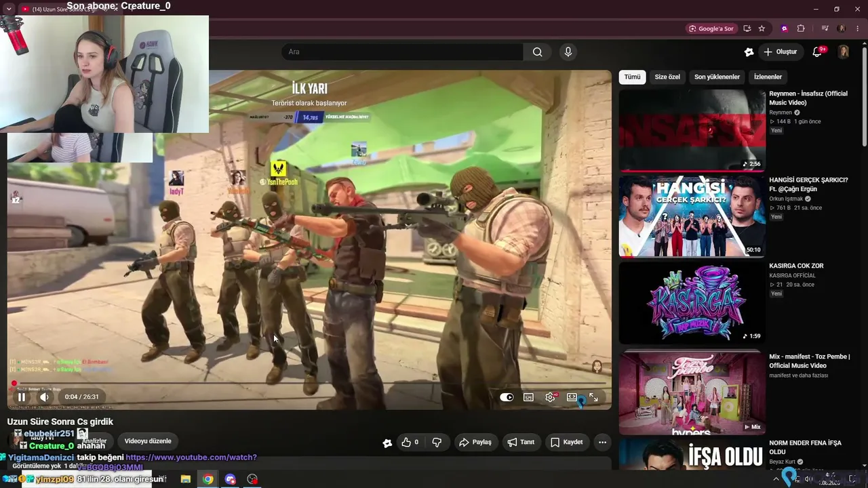Click the Paylaş share button
Screen dimensions: 868x488
coord(475,443)
